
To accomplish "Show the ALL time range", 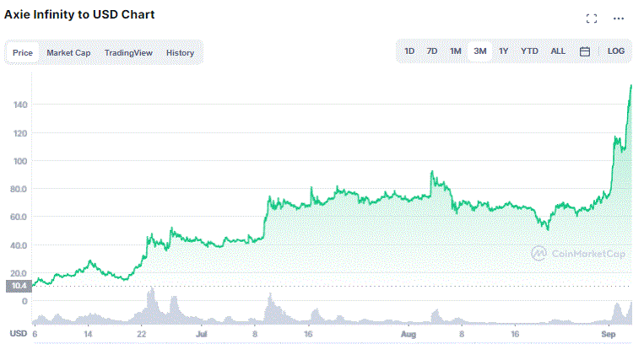I will pos(558,51).
